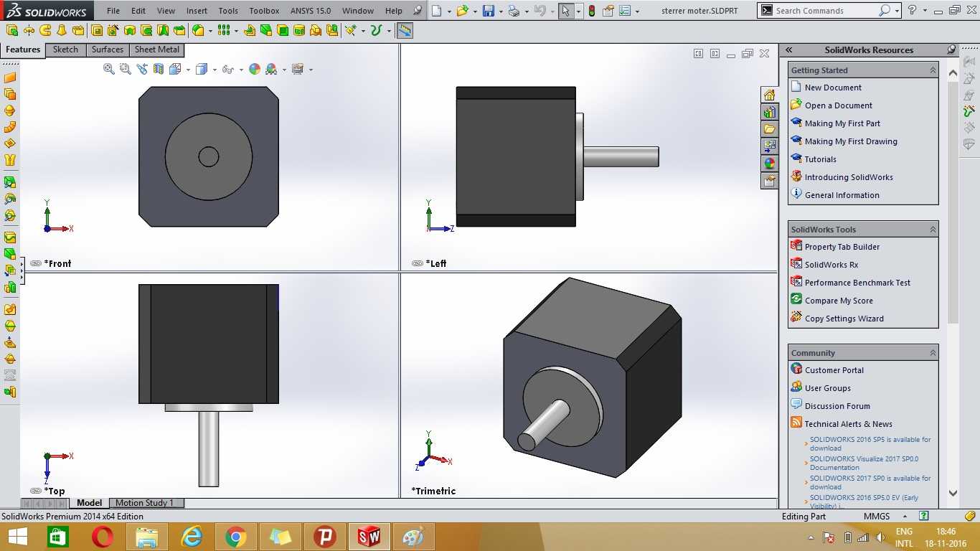Open the Appearances color ball tab icon
This screenshot has height=551, width=980.
(769, 164)
